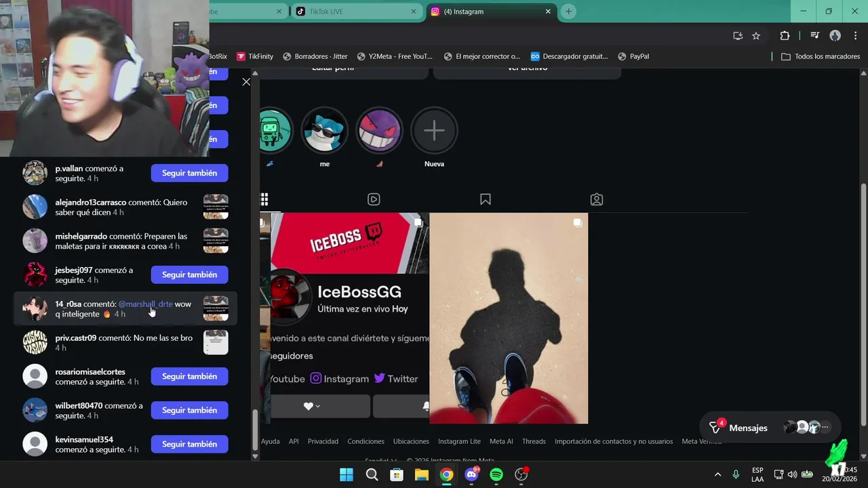Screen dimensions: 868x488
Task: Bookmark this page with the star
Action: pos(756,36)
